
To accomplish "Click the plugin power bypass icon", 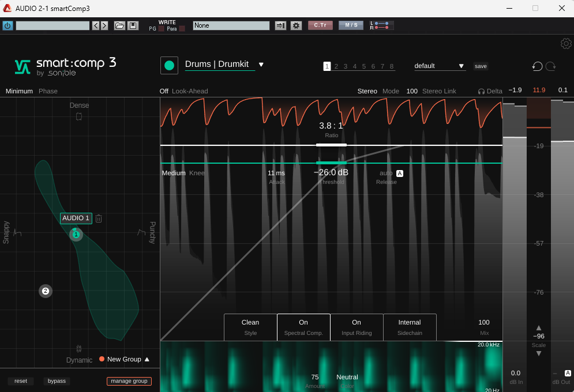I will pos(7,25).
